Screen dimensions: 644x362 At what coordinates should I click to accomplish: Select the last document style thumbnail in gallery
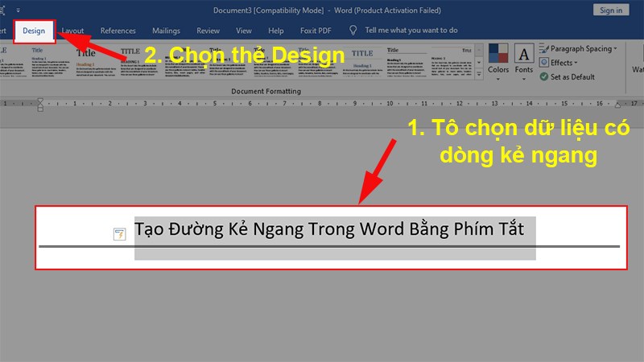tap(451, 63)
